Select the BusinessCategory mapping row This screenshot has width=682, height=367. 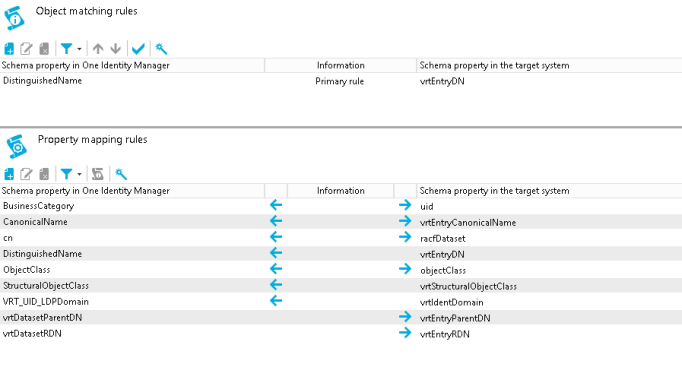coord(341,206)
